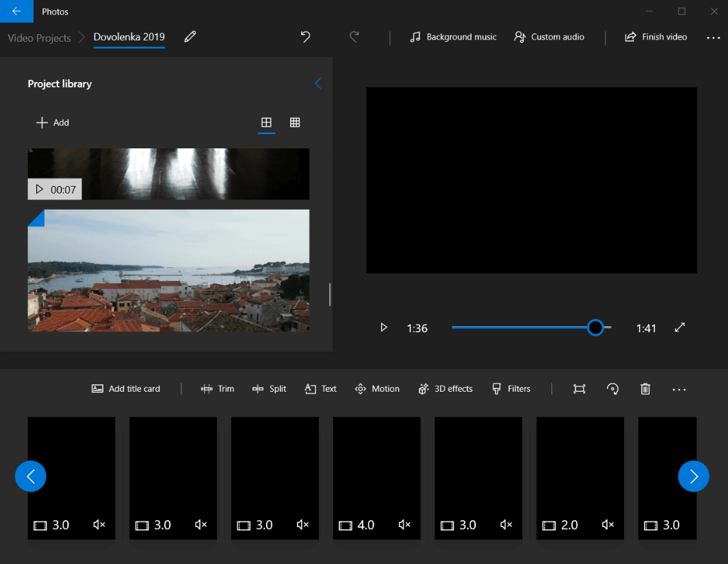Click Finish video

(655, 36)
